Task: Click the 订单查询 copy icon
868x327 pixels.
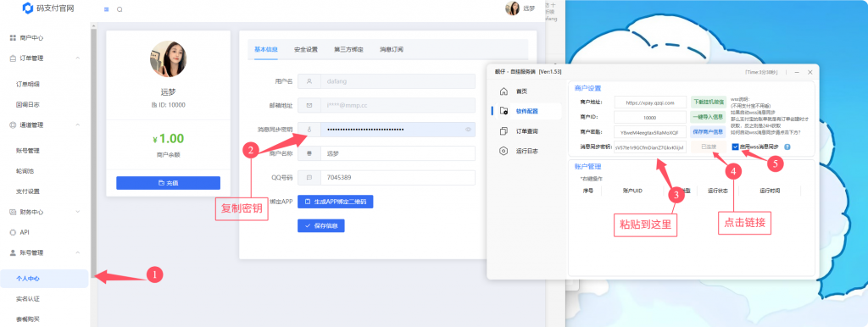Action: click(x=504, y=131)
